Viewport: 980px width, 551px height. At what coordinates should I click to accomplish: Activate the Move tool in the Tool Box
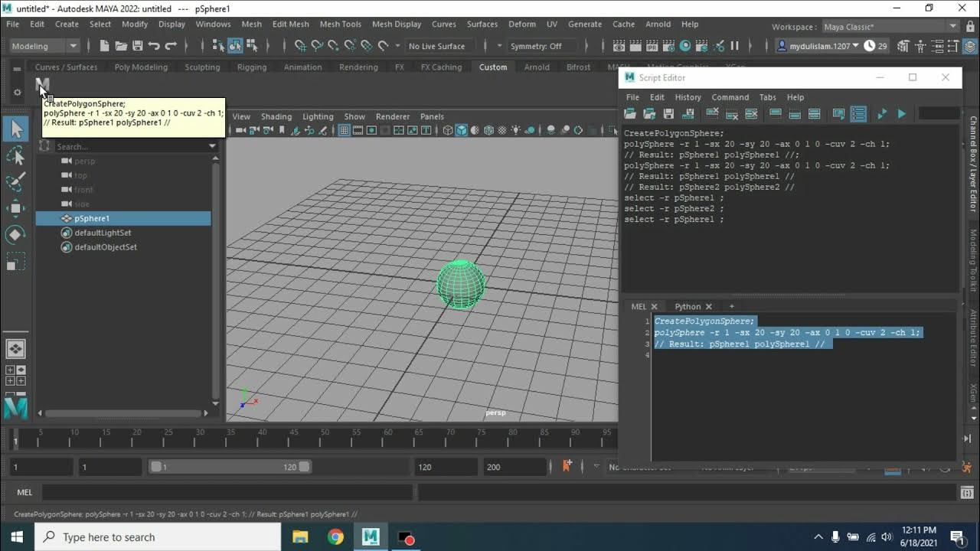15,208
